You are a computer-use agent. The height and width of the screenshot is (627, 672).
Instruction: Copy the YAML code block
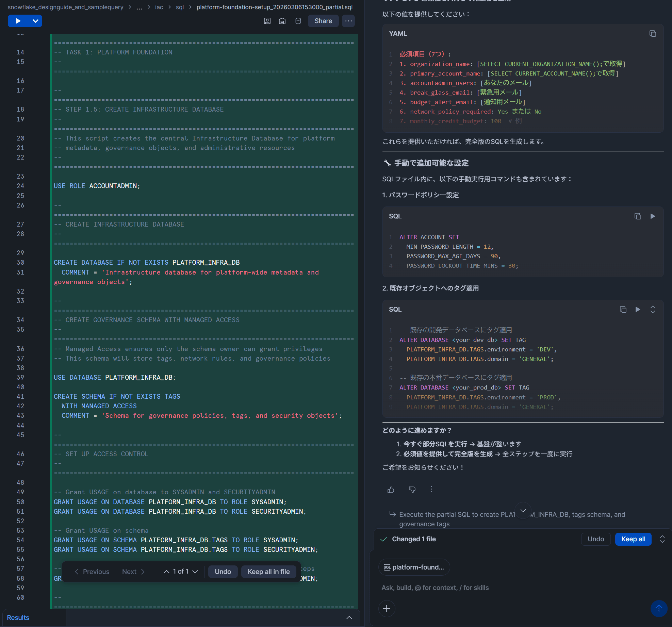click(x=652, y=34)
